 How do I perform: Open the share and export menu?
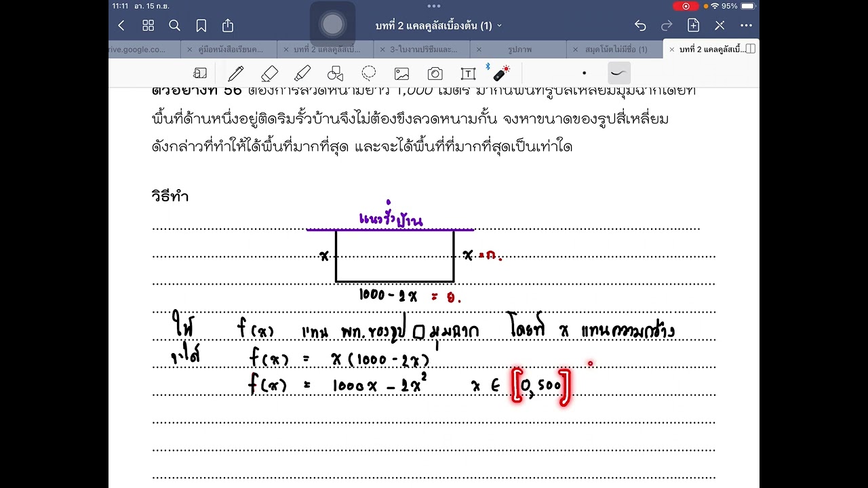point(228,26)
